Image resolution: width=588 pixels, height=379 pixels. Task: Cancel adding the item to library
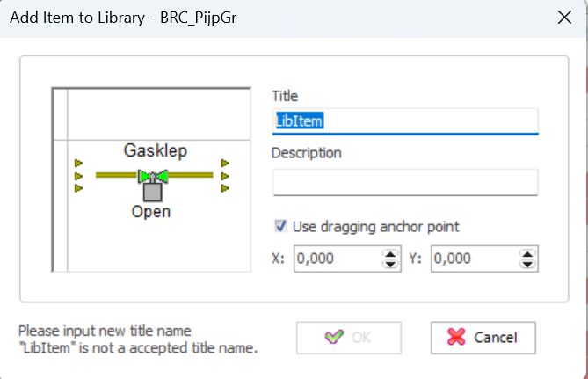coord(483,338)
